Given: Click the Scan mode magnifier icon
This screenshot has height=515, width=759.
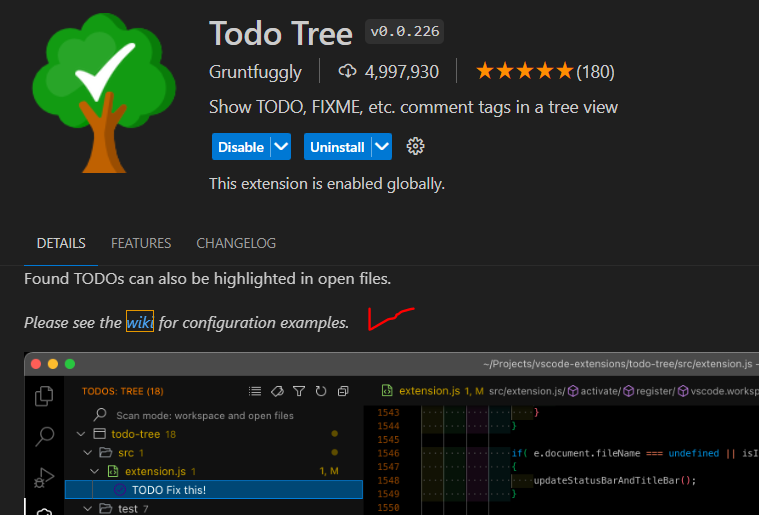Looking at the screenshot, I should point(100,415).
